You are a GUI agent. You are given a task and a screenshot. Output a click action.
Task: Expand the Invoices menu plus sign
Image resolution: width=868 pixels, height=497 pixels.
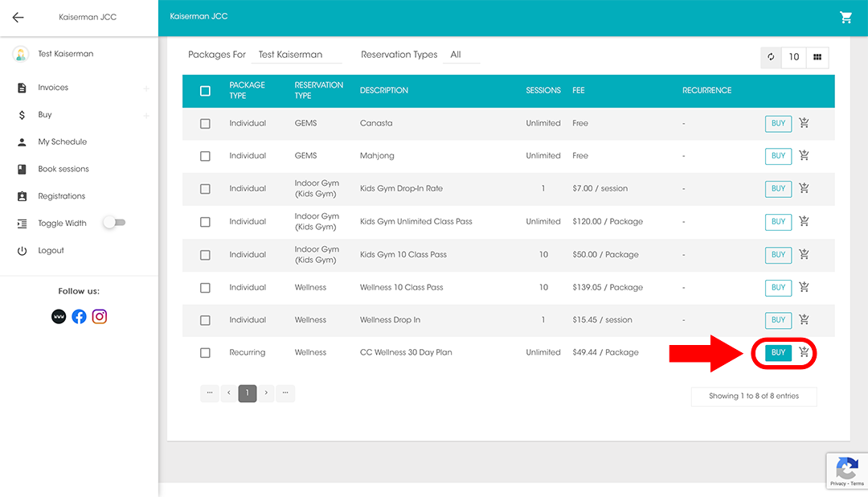click(x=146, y=88)
